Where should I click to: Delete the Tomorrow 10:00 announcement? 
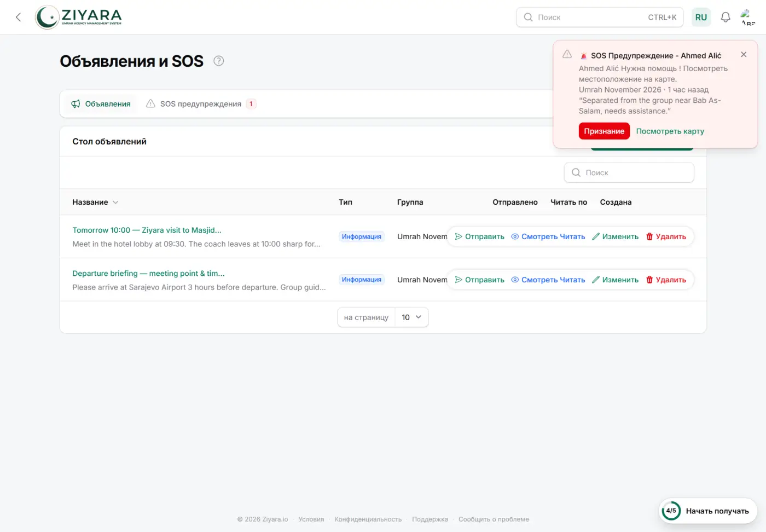pyautogui.click(x=666, y=236)
